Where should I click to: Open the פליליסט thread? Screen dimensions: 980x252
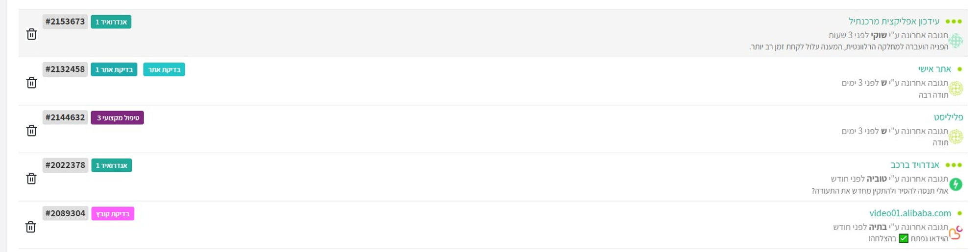click(x=948, y=117)
